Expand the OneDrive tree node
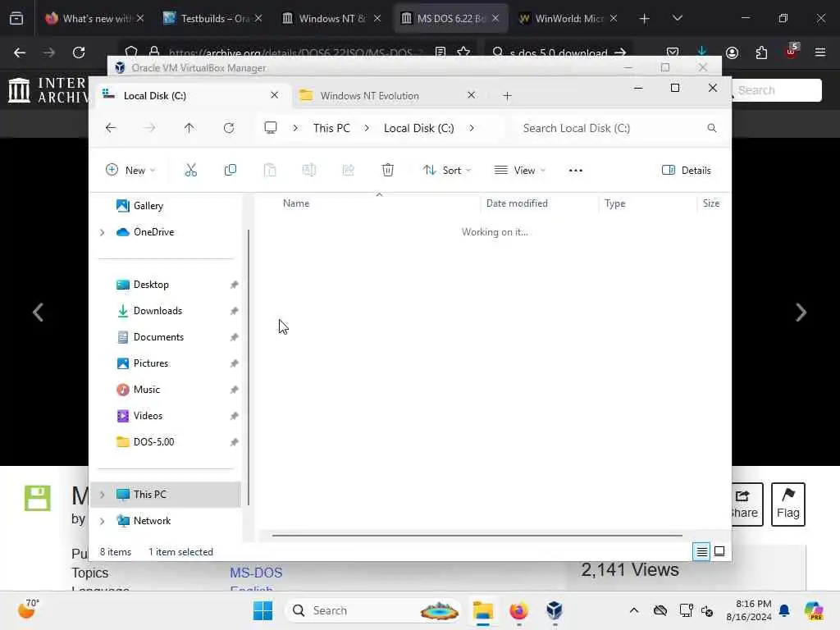 102,232
